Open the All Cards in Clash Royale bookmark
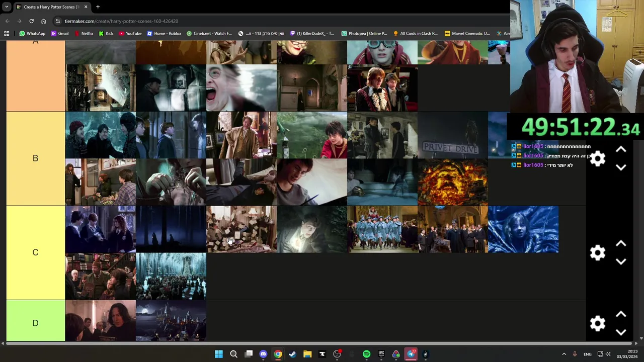The width and height of the screenshot is (644, 362). click(x=416, y=34)
